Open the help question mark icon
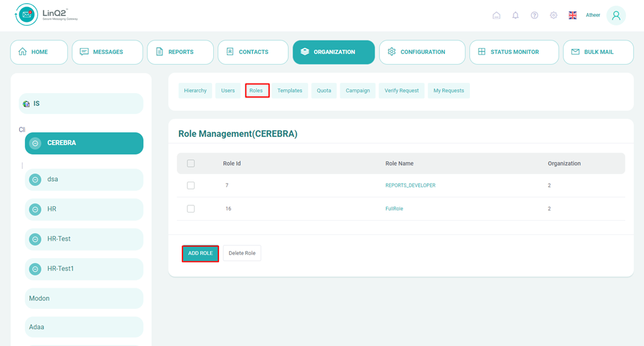The height and width of the screenshot is (346, 644). 534,15
